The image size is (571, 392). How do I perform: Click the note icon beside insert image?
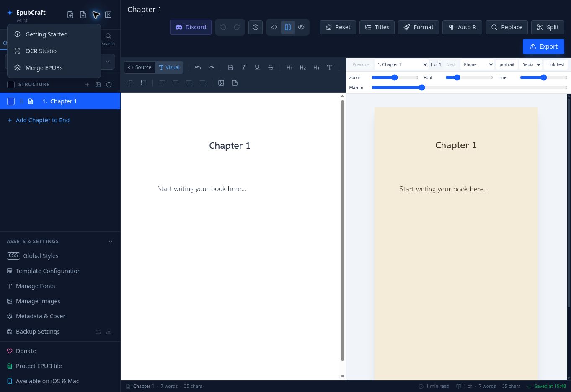point(235,83)
